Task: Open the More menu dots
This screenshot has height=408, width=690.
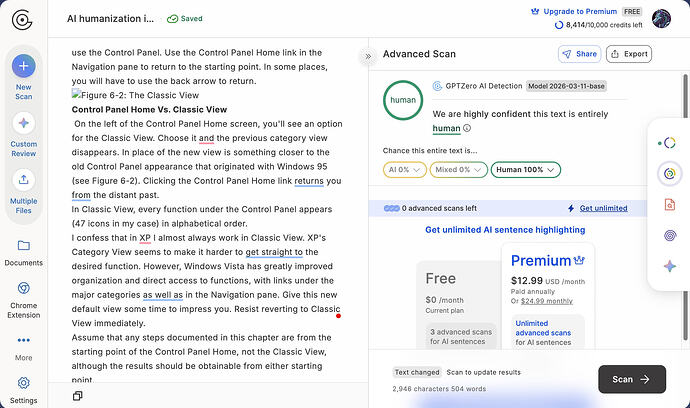Action: [24, 340]
